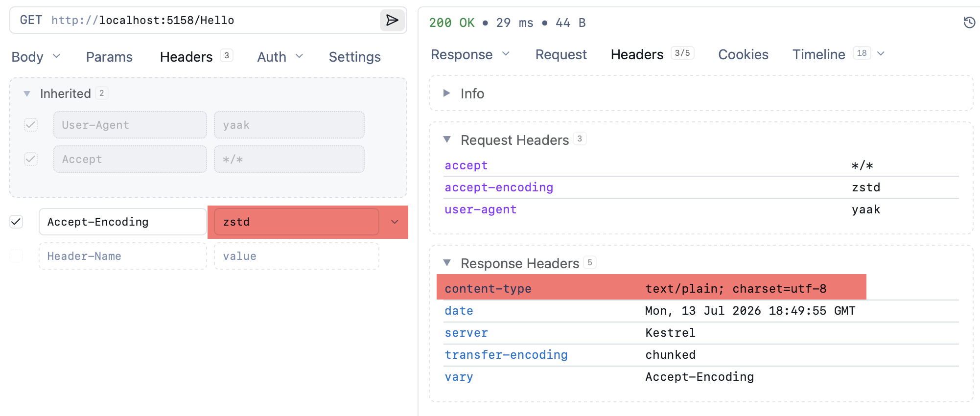Image resolution: width=980 pixels, height=416 pixels.
Task: Open the Body type dropdown
Action: pyautogui.click(x=36, y=57)
